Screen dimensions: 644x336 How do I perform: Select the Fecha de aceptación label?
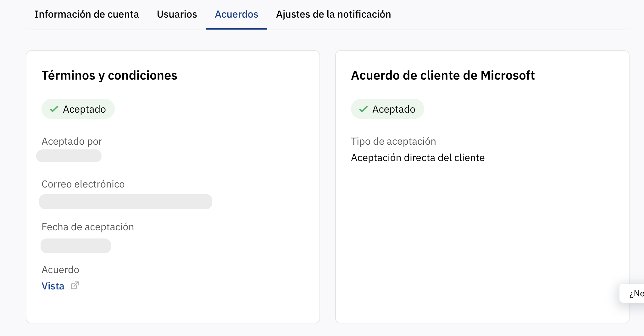[88, 227]
